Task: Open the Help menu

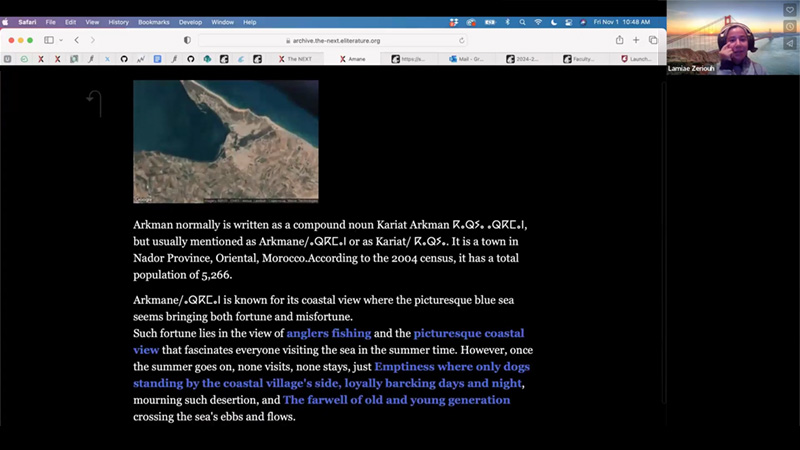Action: click(x=249, y=22)
